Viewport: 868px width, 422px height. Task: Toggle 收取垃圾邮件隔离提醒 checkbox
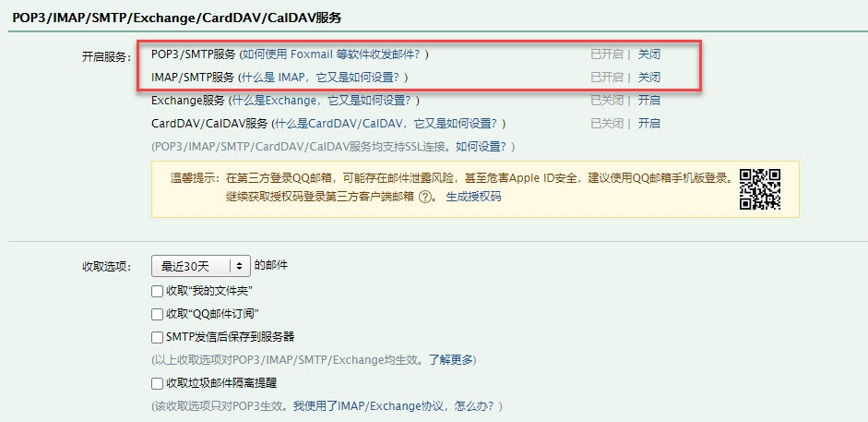click(157, 383)
